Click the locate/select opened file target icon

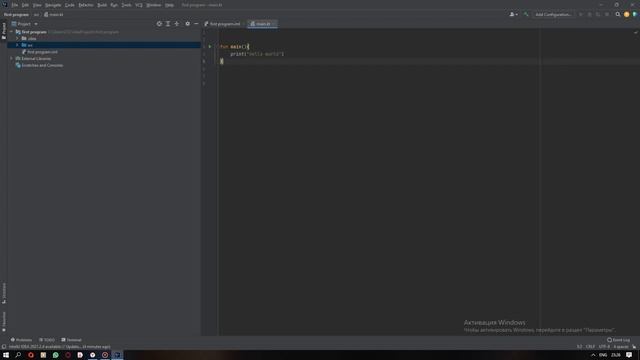point(159,24)
